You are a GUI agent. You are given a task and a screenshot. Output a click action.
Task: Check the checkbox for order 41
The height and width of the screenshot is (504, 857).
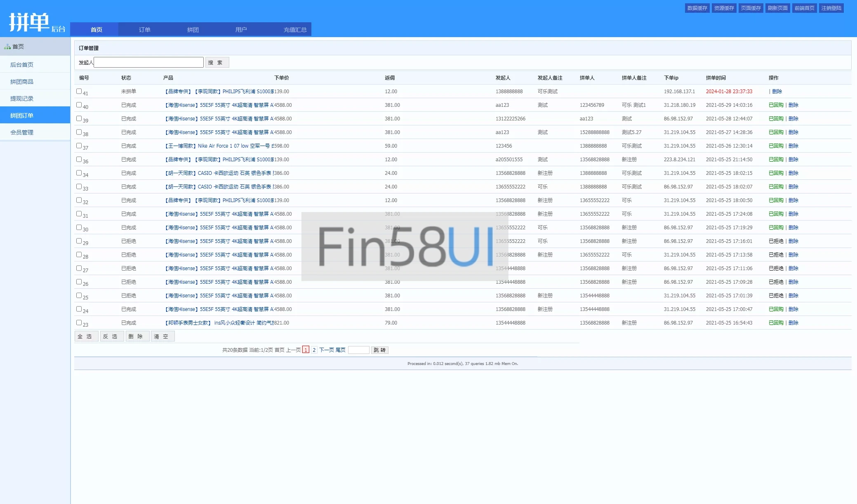coord(79,91)
